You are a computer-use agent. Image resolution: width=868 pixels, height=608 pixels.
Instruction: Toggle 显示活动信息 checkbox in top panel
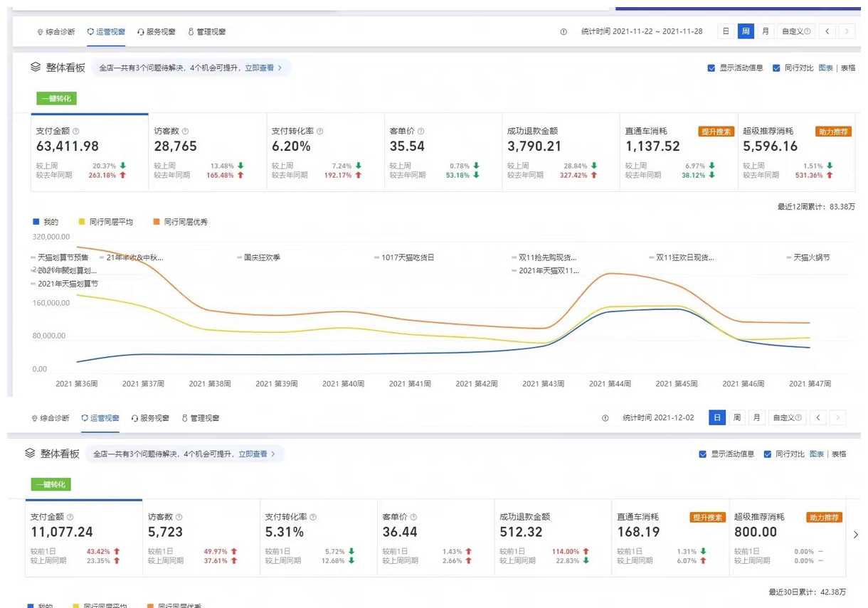(x=711, y=68)
